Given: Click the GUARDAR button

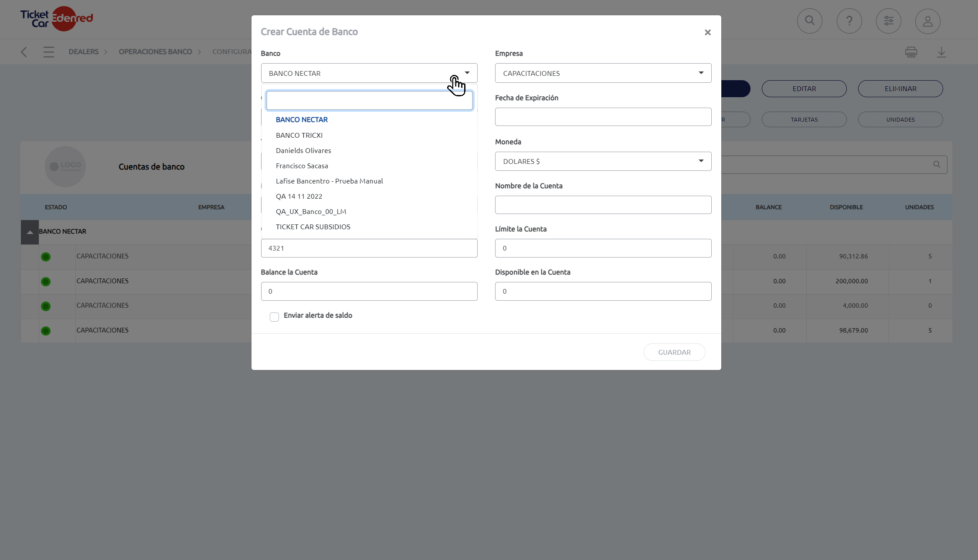Looking at the screenshot, I should pos(674,352).
